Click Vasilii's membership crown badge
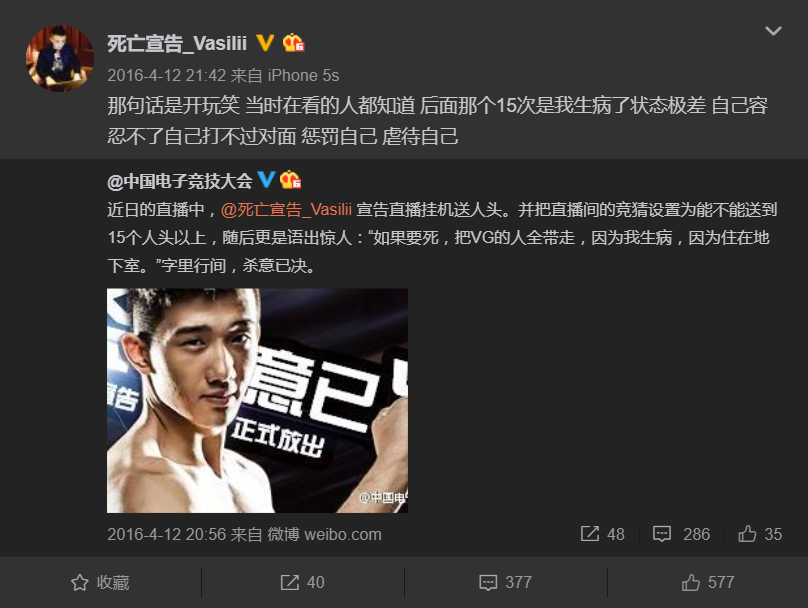This screenshot has width=808, height=608. tap(294, 43)
